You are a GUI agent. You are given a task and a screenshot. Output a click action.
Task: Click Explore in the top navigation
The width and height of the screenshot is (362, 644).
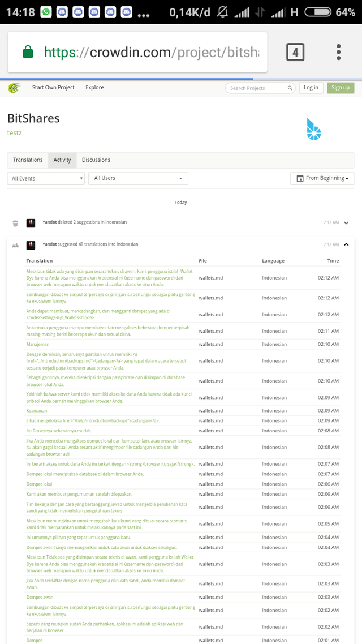(x=94, y=88)
